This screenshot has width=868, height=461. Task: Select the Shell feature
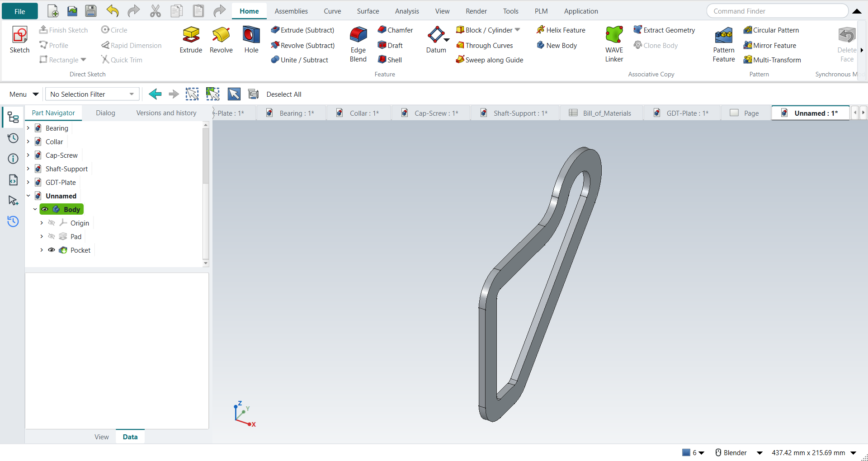pyautogui.click(x=390, y=60)
